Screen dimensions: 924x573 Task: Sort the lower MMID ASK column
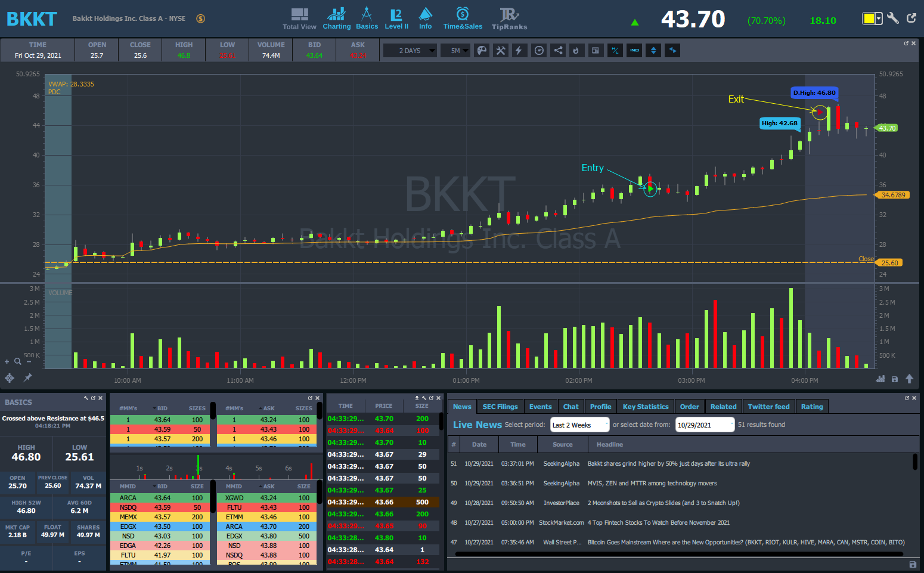[x=269, y=487]
